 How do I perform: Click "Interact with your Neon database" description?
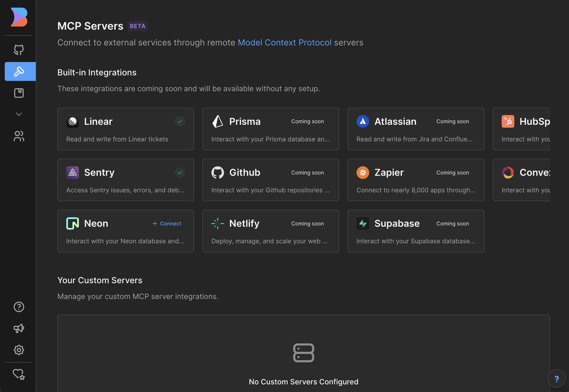pos(125,241)
